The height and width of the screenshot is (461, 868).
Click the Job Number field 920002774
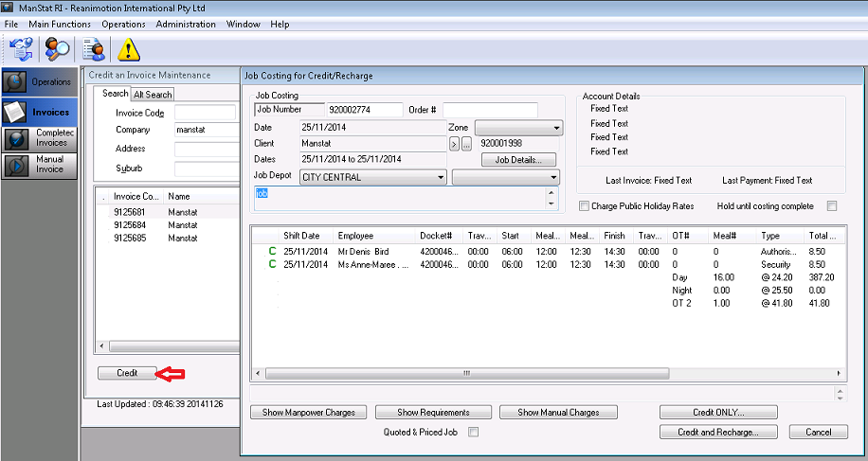(364, 110)
